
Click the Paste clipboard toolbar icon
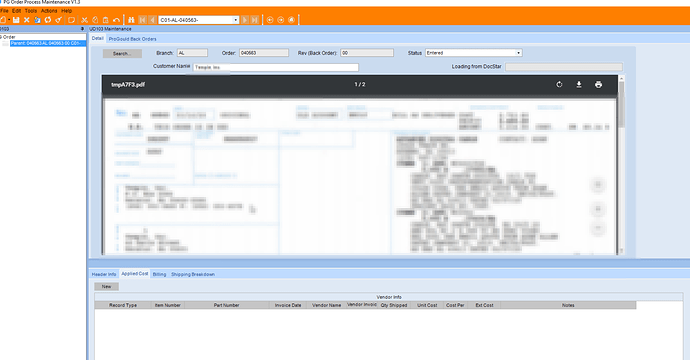[x=106, y=20]
